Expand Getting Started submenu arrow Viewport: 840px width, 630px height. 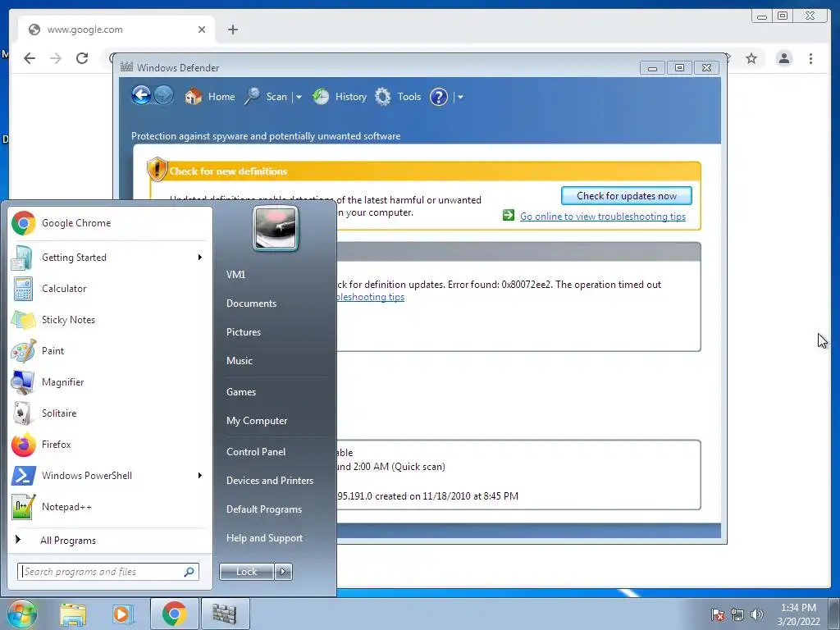click(200, 258)
